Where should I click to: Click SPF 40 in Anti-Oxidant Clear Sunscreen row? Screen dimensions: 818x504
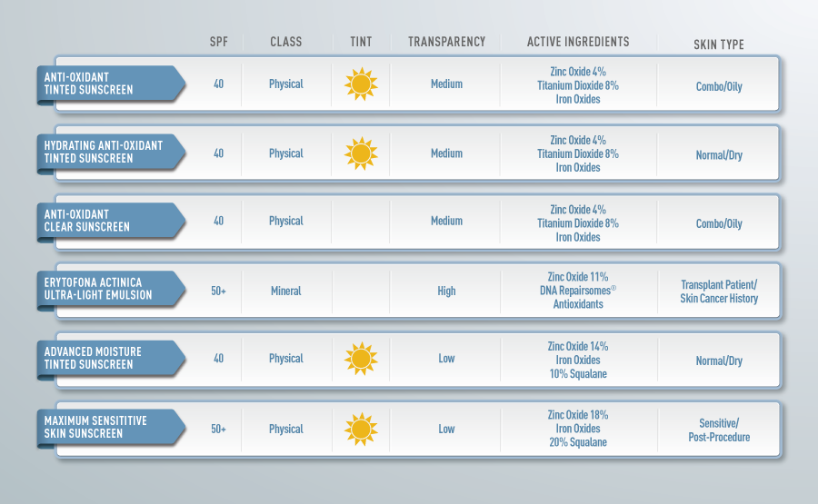coord(218,221)
